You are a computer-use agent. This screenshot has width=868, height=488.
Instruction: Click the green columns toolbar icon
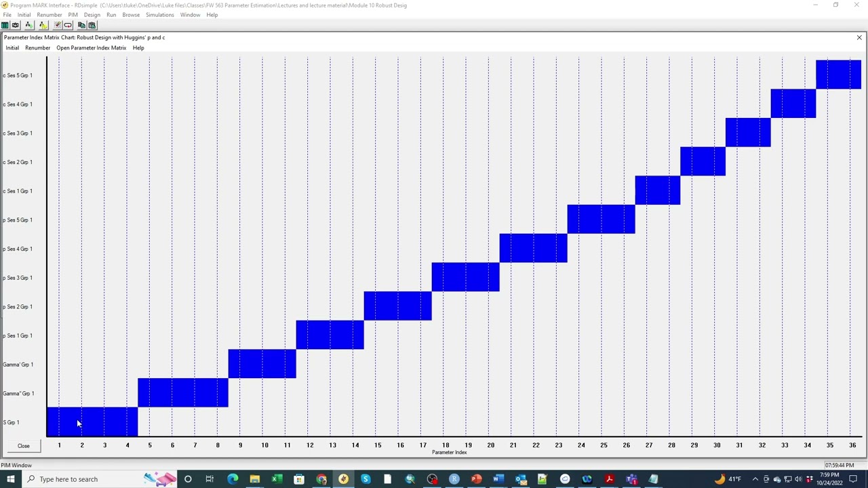[5, 25]
